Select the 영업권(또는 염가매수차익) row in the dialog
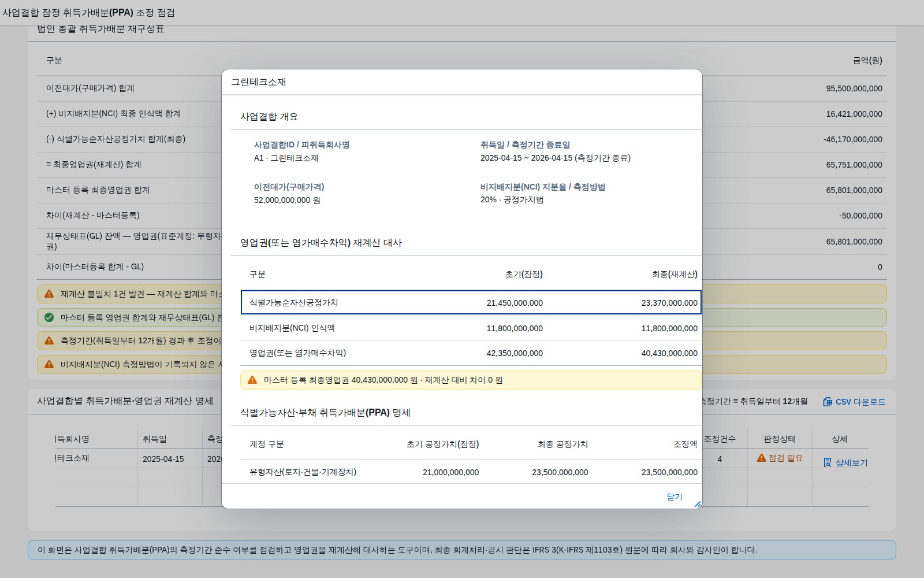924x578 pixels. click(471, 353)
